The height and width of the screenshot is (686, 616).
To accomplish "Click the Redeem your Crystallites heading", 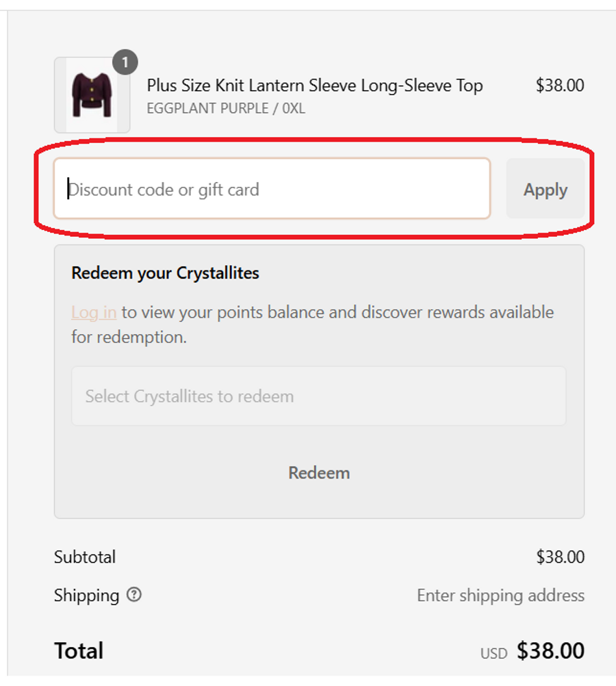I will [165, 273].
